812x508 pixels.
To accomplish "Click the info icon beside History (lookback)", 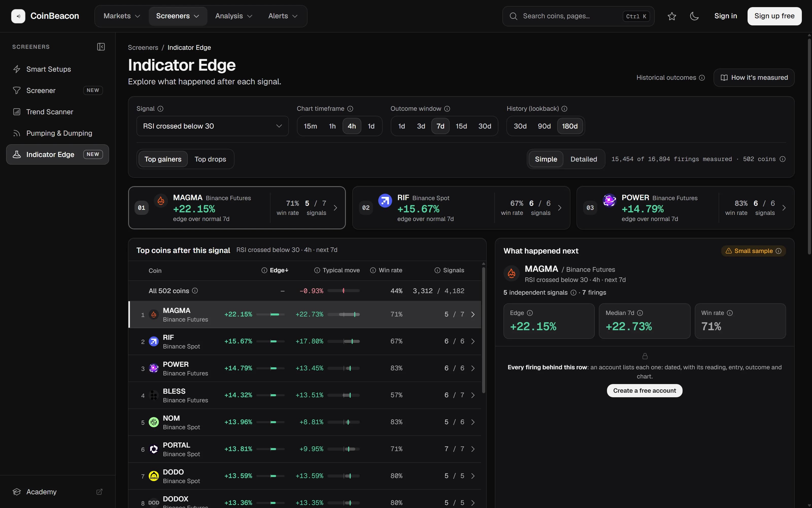I will tap(564, 108).
